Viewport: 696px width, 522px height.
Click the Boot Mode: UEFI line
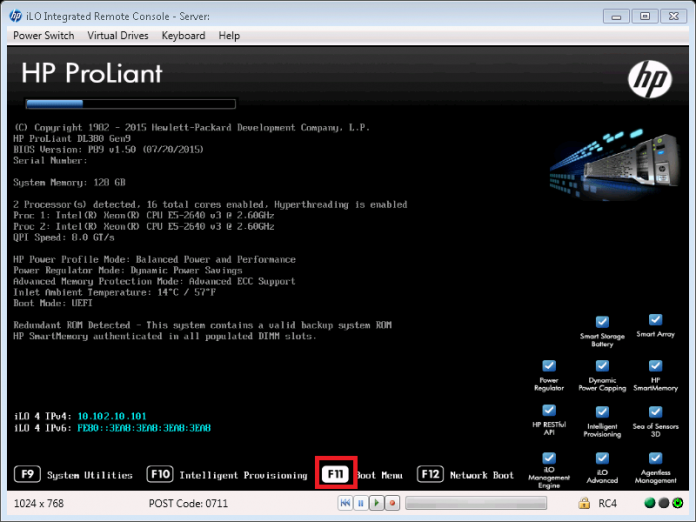53,303
